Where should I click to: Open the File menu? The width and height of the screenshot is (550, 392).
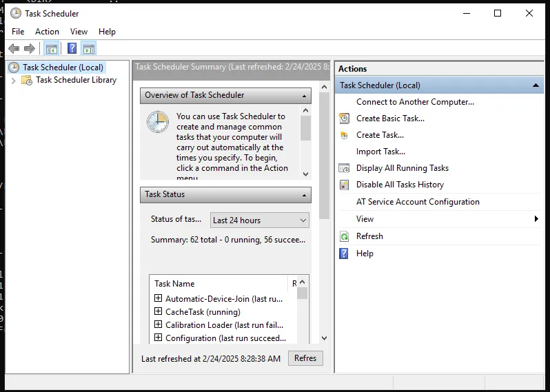click(x=18, y=32)
